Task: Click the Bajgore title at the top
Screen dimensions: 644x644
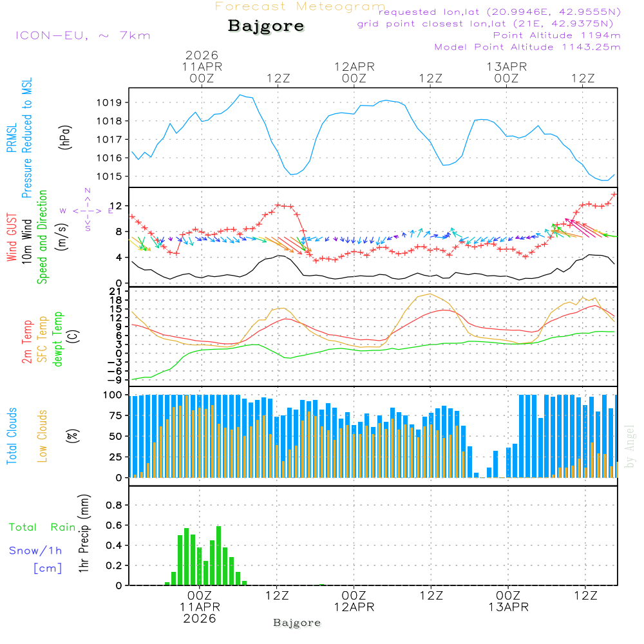Action: coord(266,26)
